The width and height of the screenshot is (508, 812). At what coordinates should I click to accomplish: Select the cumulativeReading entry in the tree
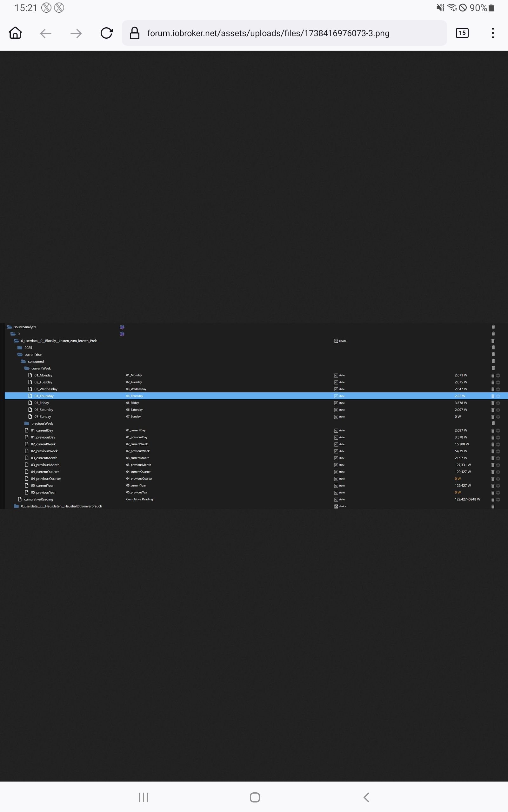click(39, 499)
